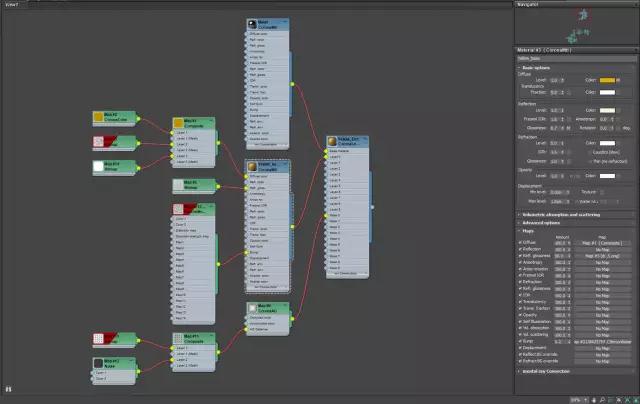640x404 pixels.
Task: Click dark thumbnail of Map #12 Noise node
Action: 98,363
